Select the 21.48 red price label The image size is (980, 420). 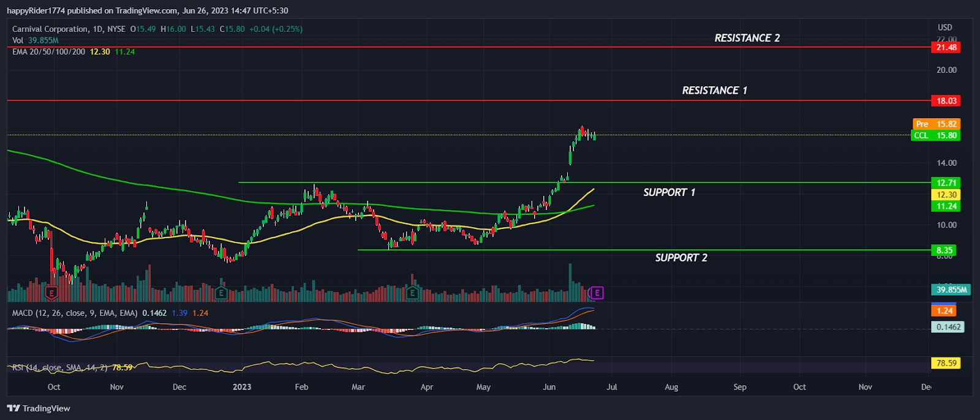pos(945,47)
